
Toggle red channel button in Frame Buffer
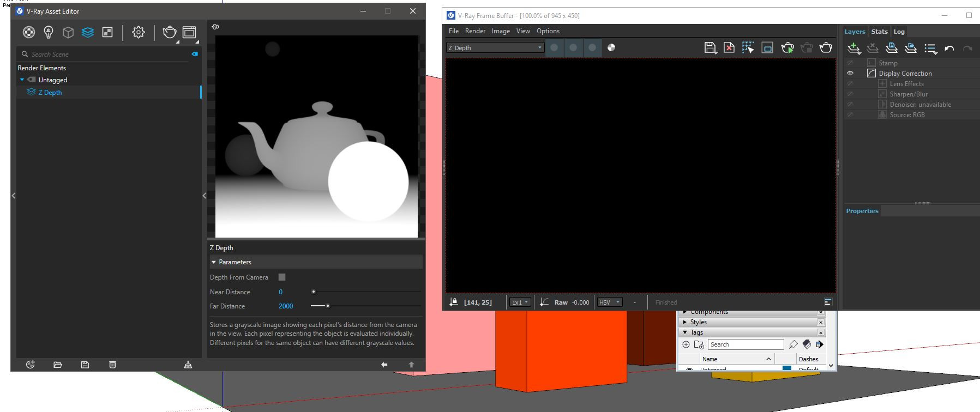pyautogui.click(x=554, y=48)
